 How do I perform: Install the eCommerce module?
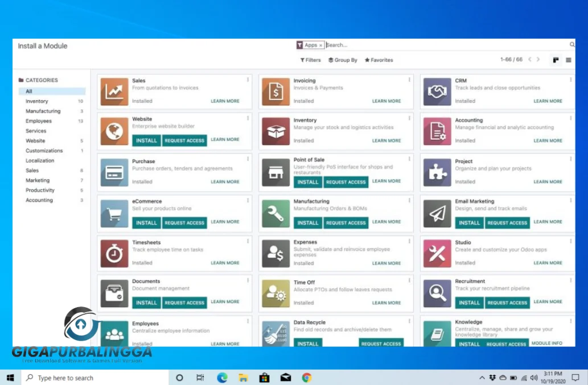[146, 223]
